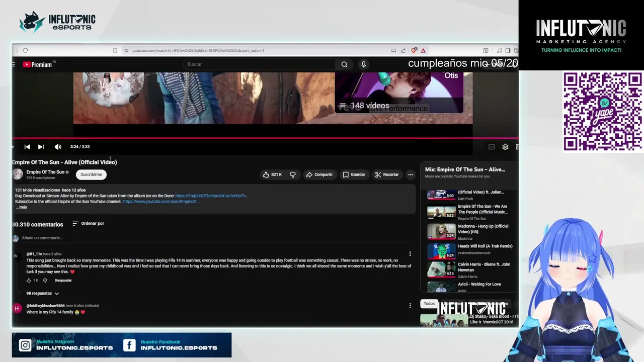
Task: Seek on the red video progress bar
Action: pos(265,138)
